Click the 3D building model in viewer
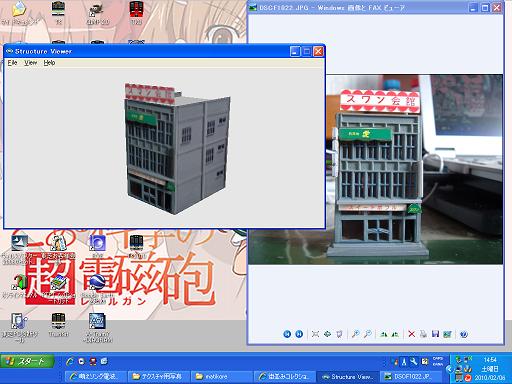Screen dimensions: 512x384 177,148
